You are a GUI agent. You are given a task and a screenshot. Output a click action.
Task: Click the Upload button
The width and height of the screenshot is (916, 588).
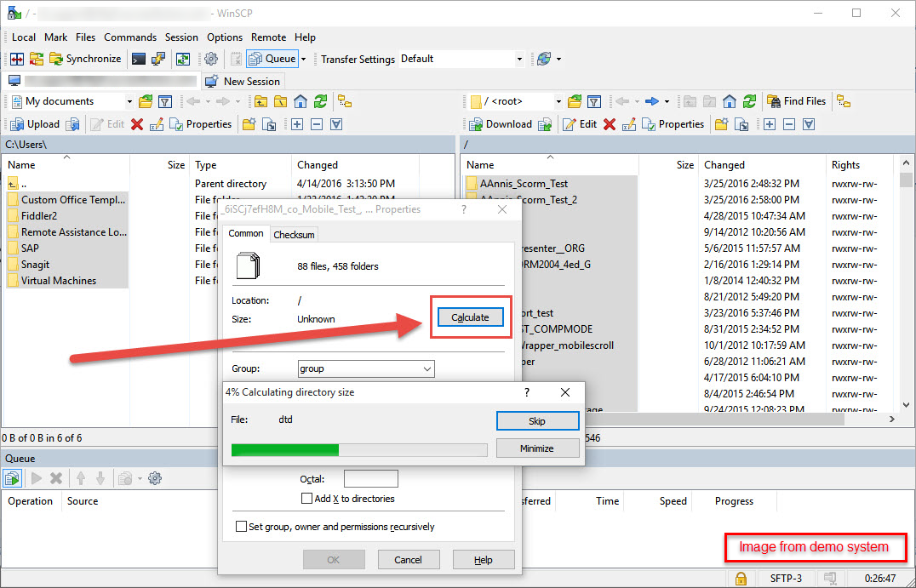(x=35, y=124)
